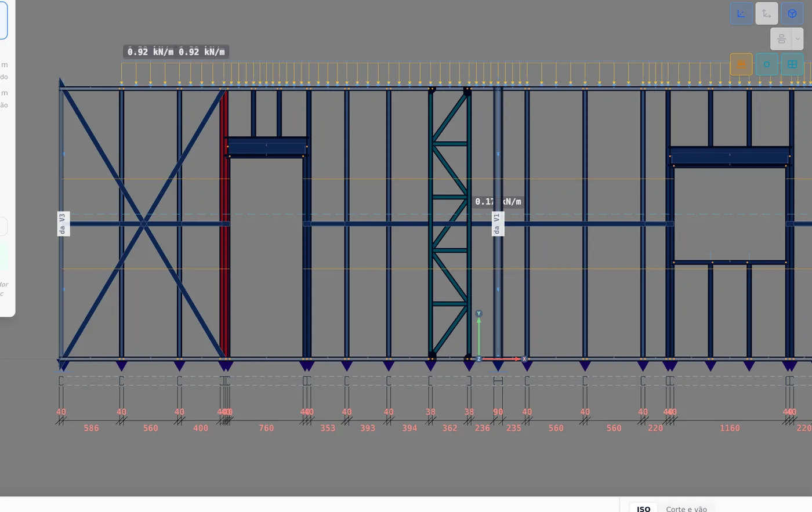Image resolution: width=812 pixels, height=512 pixels.
Task: Select the 'da V1' vertical label
Action: 498,224
